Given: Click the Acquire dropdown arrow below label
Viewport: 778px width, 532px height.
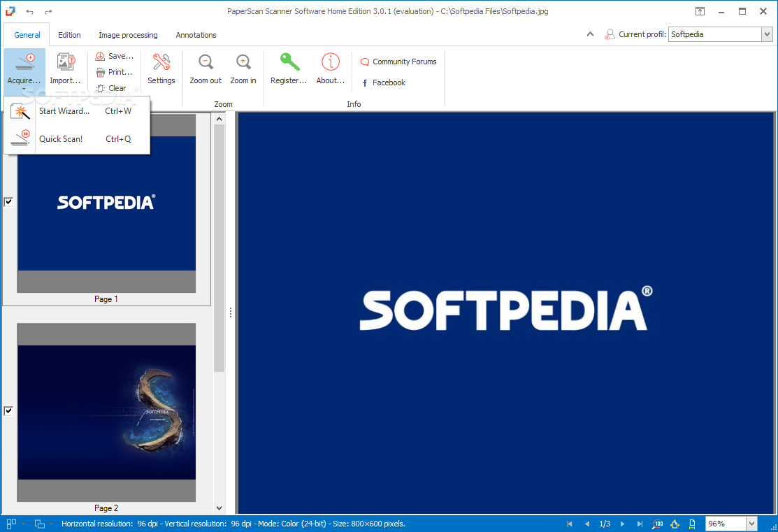Looking at the screenshot, I should (24, 89).
